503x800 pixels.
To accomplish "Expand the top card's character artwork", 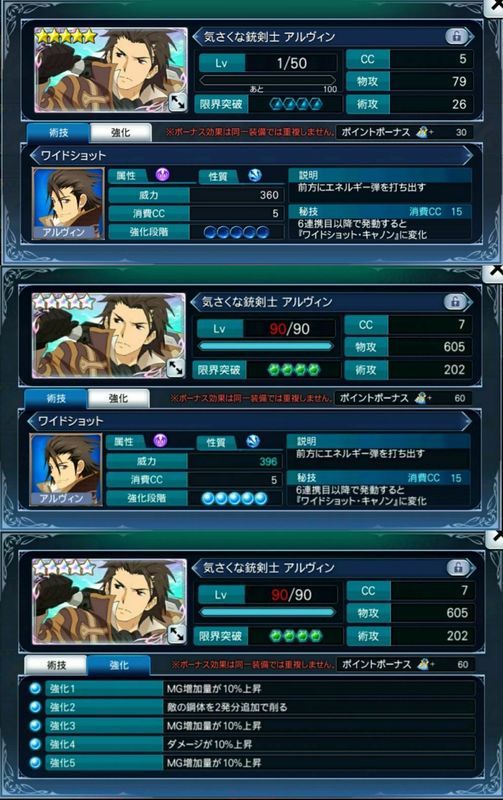I will pos(177,103).
